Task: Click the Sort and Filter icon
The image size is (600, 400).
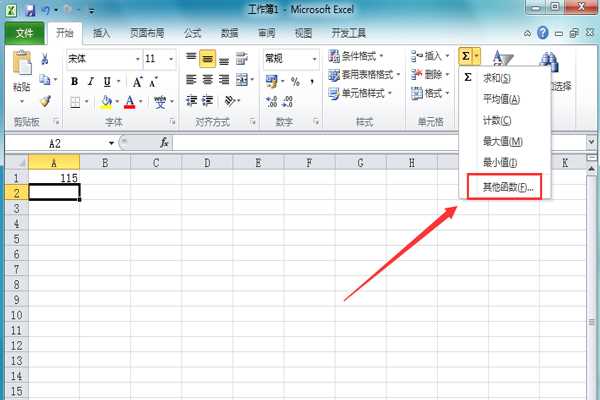Action: [502, 59]
